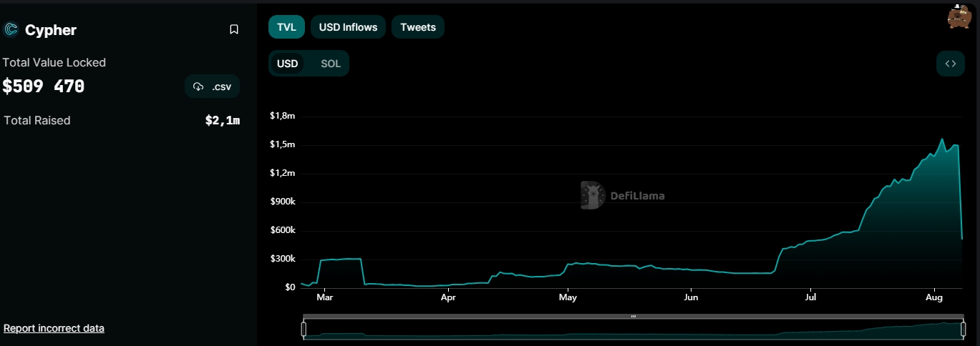
Task: Open the embed chart code icon
Action: 950,64
